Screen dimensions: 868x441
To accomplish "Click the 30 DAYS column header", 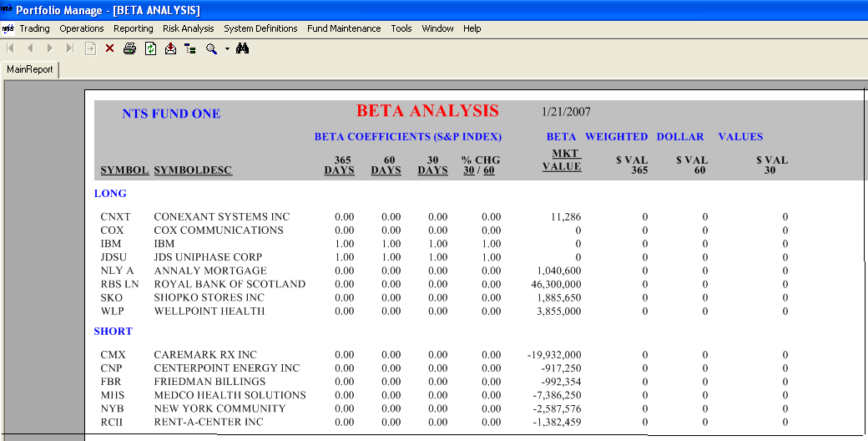I will click(432, 165).
